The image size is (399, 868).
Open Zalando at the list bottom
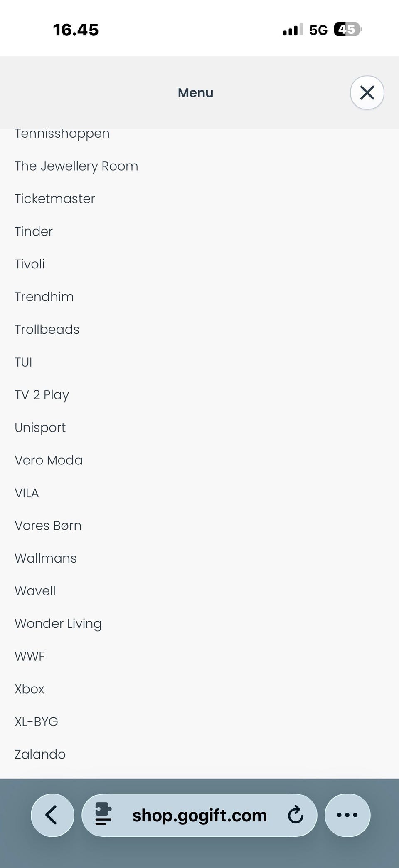[40, 754]
